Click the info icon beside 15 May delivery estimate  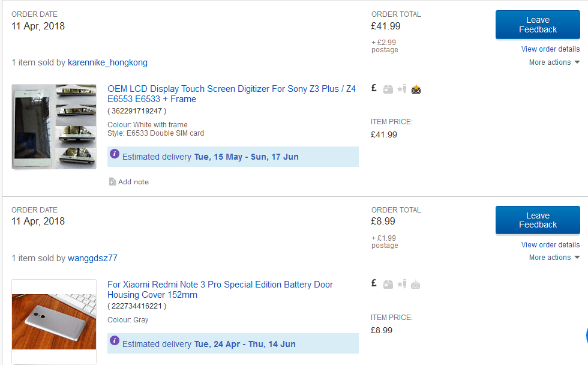pos(115,155)
